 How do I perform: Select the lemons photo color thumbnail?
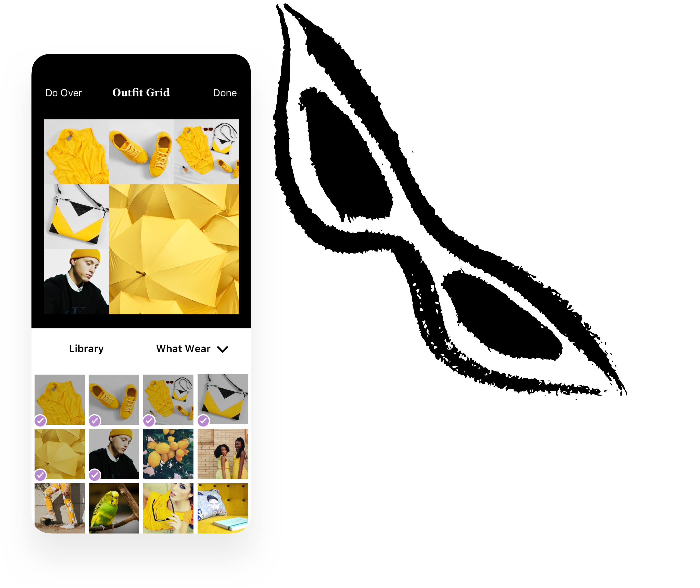169,454
